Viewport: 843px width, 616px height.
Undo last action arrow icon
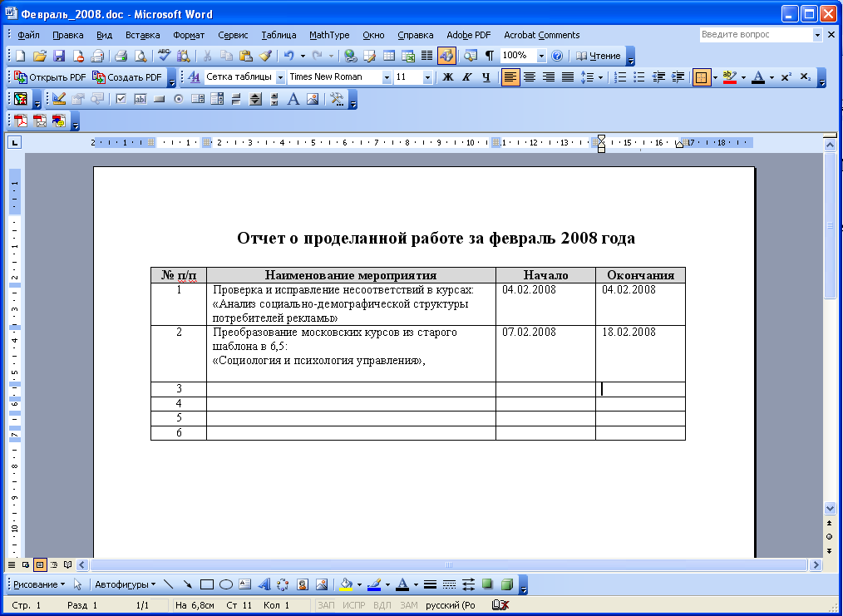pos(289,56)
